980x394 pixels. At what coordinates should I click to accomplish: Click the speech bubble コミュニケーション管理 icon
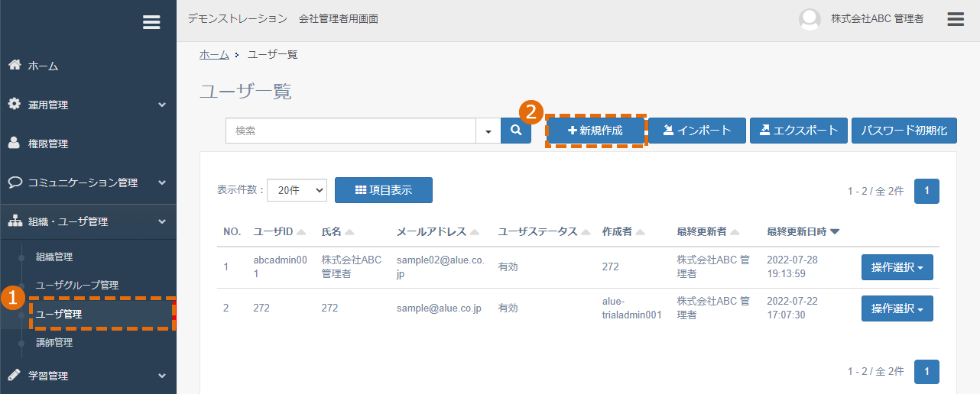(x=15, y=182)
